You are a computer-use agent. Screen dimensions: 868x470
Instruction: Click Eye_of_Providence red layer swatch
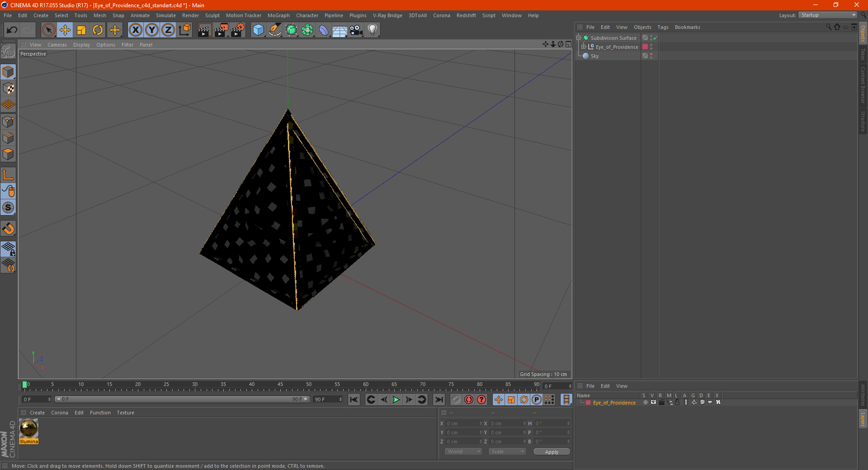(x=645, y=47)
